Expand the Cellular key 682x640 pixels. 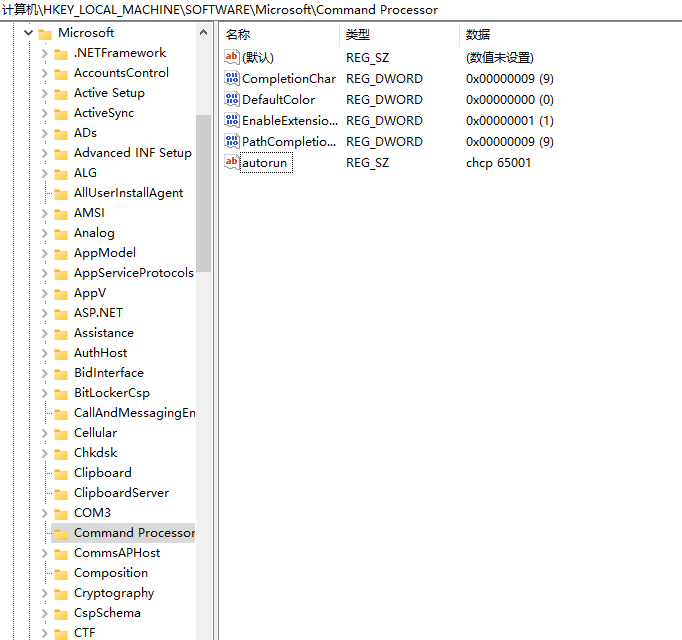[x=44, y=433]
